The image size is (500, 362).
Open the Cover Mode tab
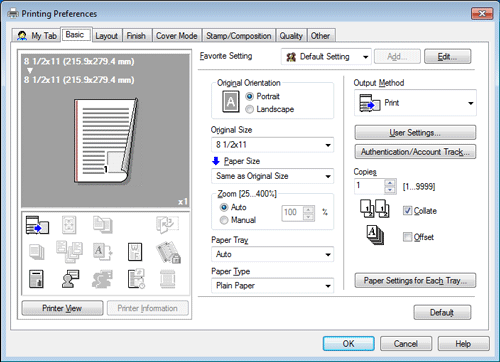(177, 36)
